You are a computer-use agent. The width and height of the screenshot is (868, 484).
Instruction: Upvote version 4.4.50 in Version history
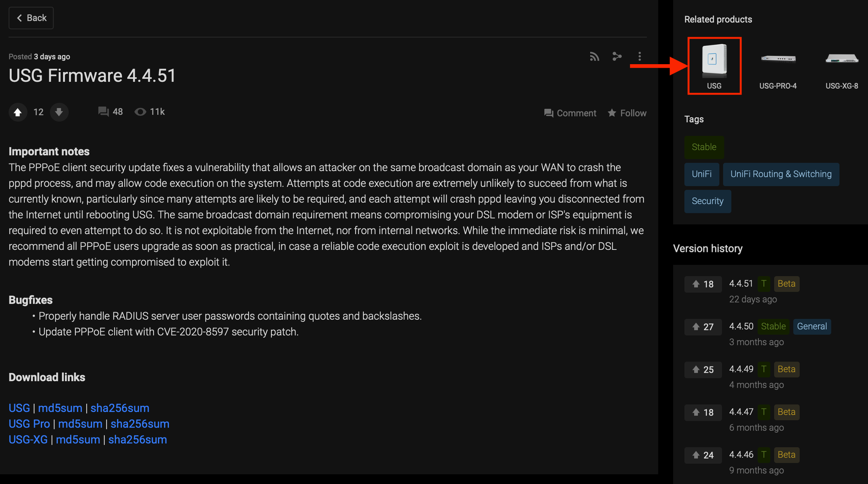click(x=703, y=327)
